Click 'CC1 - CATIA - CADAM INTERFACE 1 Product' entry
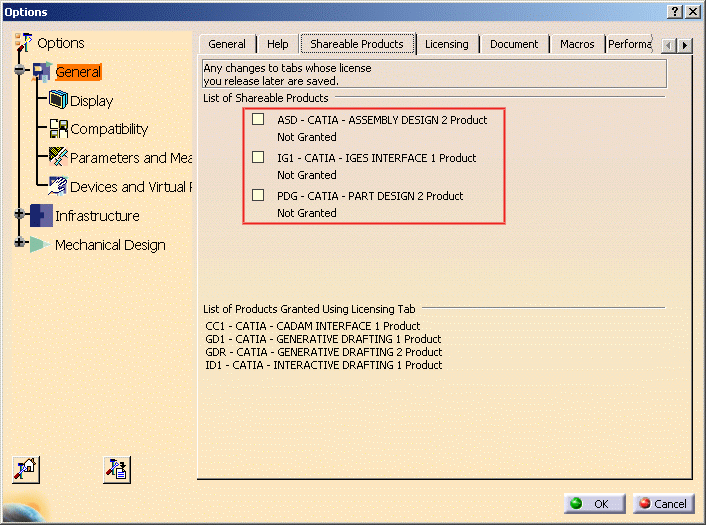 click(x=312, y=326)
